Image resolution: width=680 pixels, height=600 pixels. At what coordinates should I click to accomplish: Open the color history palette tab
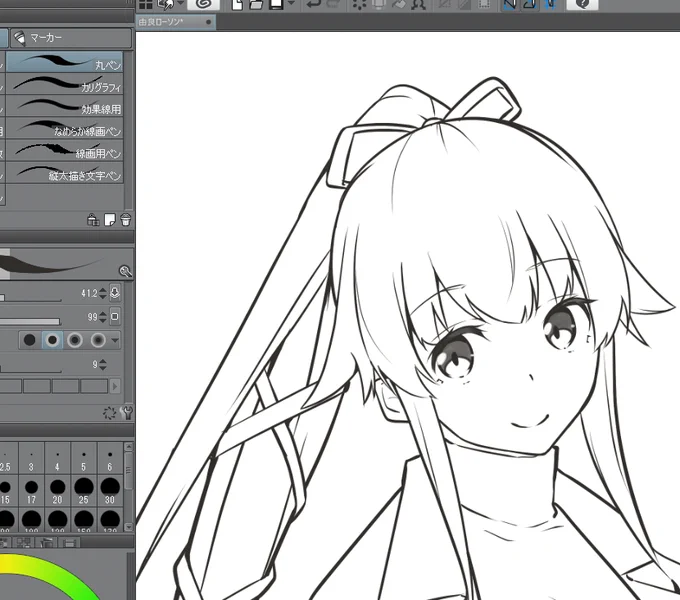(69, 543)
